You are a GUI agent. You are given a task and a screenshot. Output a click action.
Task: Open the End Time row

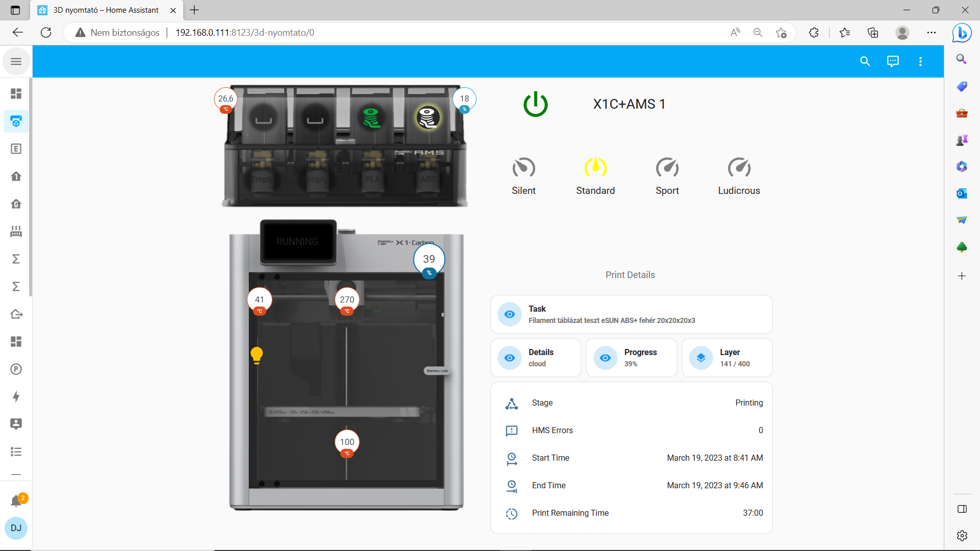631,486
